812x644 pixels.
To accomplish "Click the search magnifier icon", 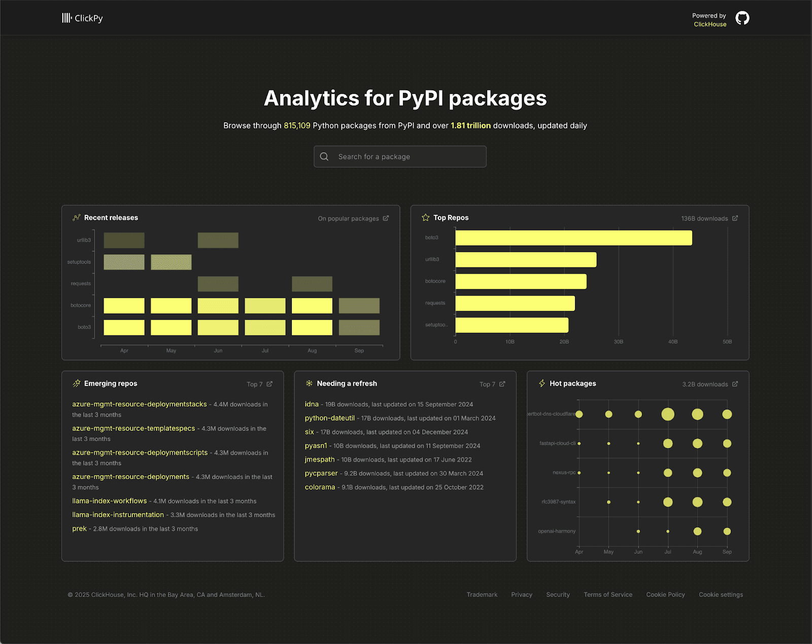I will tap(324, 157).
